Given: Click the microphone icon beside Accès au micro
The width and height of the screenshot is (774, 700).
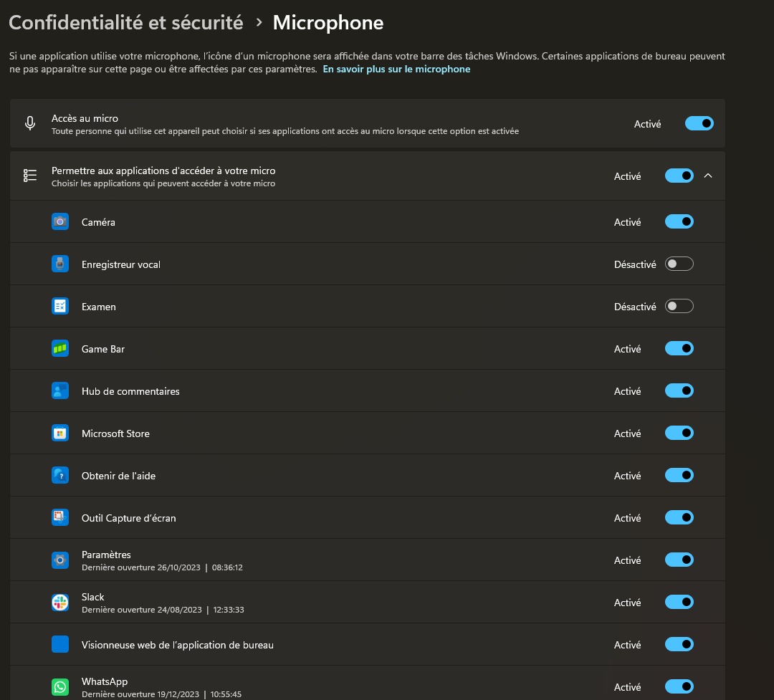Looking at the screenshot, I should point(30,123).
